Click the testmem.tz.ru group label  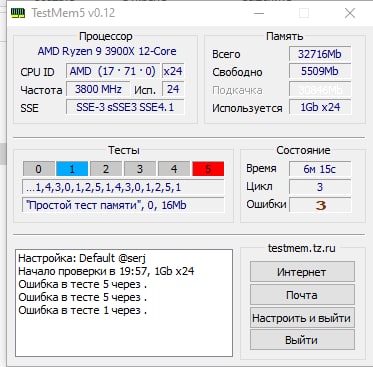tap(302, 248)
